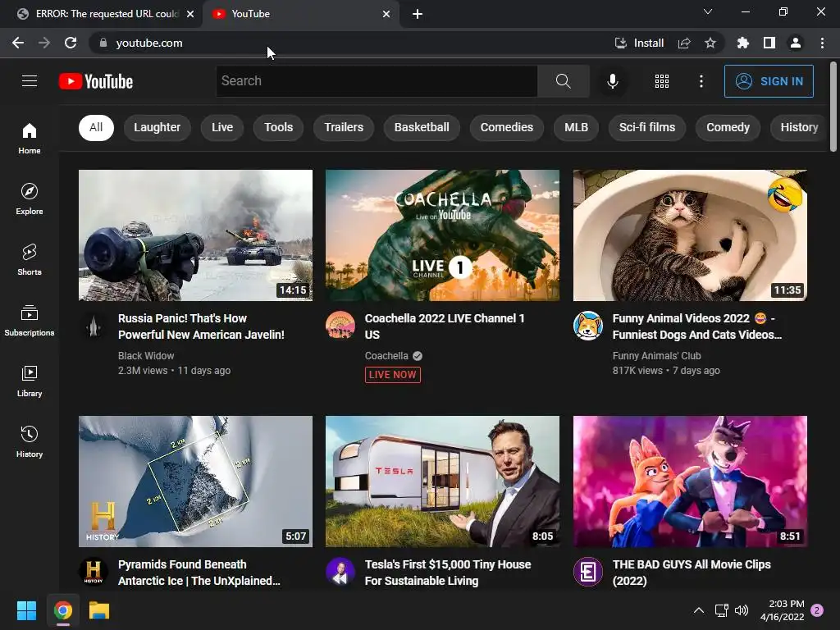The image size is (840, 630).
Task: Open Tesla's First $15,000 Tiny House title
Action: 448,572
